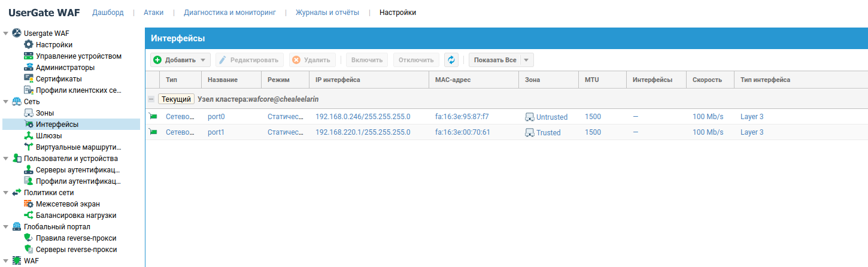This screenshot has width=868, height=267.
Task: Click the Управление устройством icon
Action: click(x=28, y=56)
